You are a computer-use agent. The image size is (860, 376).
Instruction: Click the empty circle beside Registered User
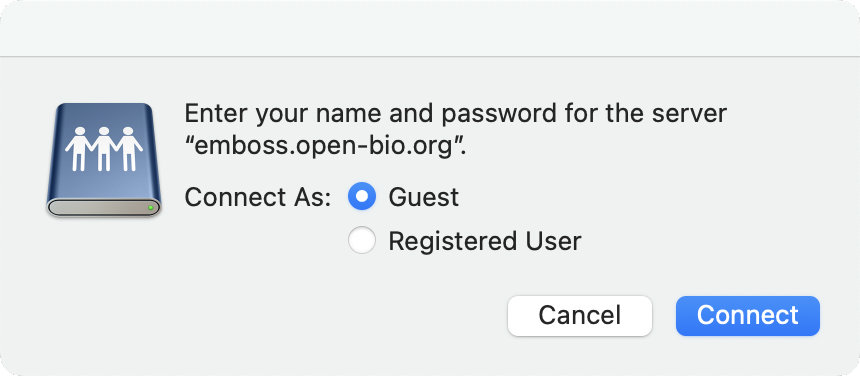pos(362,241)
